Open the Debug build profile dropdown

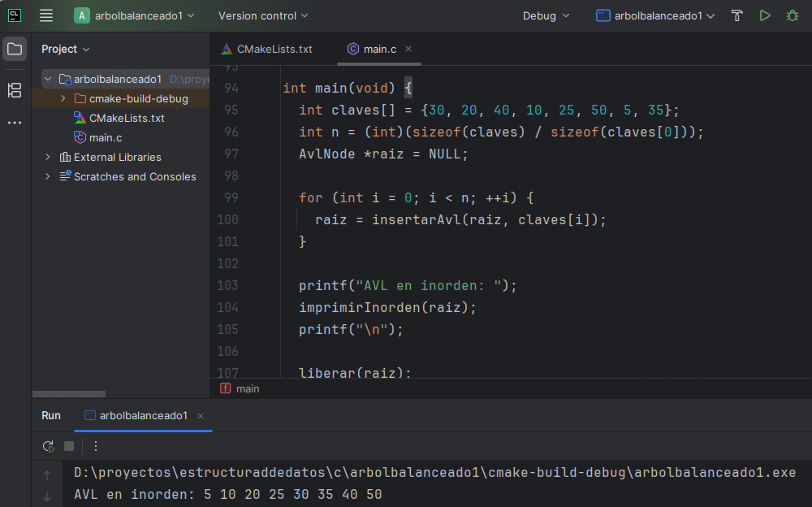coord(546,15)
